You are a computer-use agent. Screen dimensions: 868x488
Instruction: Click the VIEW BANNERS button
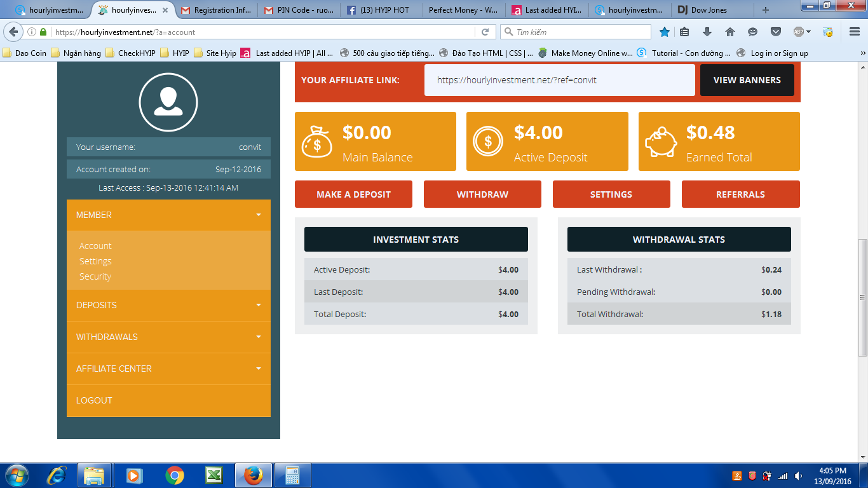point(747,80)
